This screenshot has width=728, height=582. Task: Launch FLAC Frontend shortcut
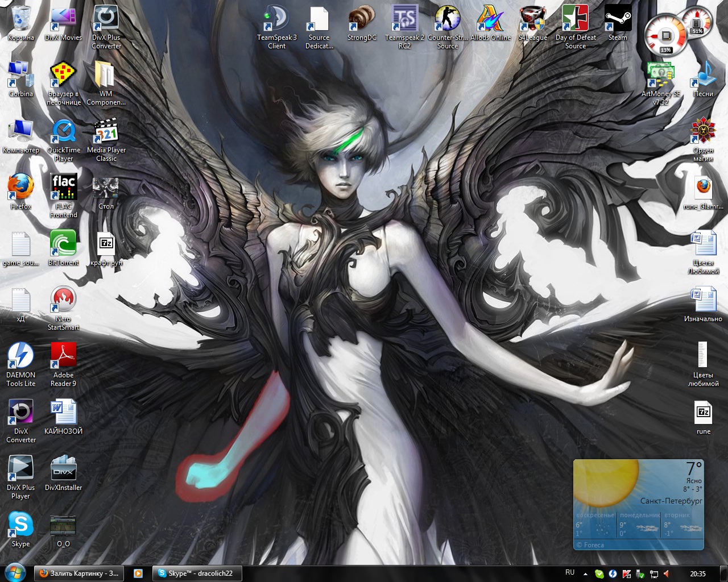[x=64, y=196]
